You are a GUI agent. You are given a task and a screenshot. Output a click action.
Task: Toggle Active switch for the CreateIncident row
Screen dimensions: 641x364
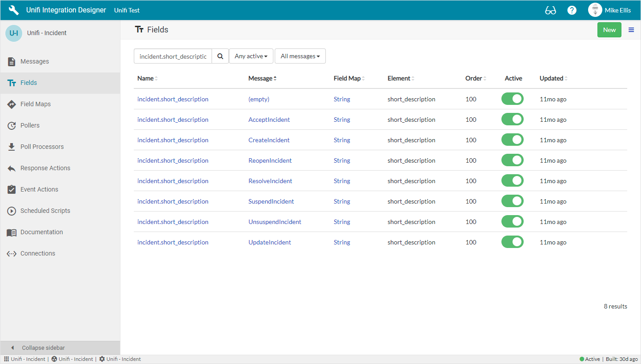click(512, 140)
